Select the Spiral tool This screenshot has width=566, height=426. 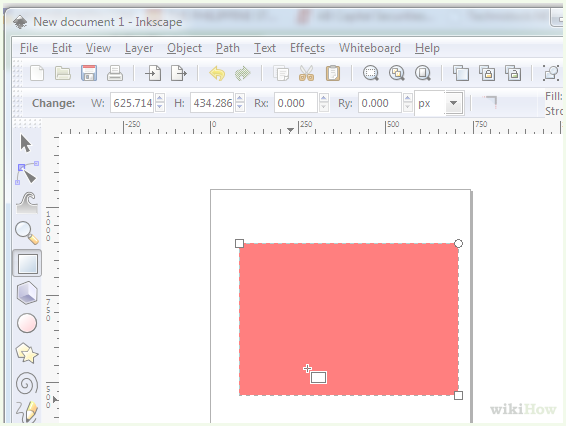pos(27,383)
